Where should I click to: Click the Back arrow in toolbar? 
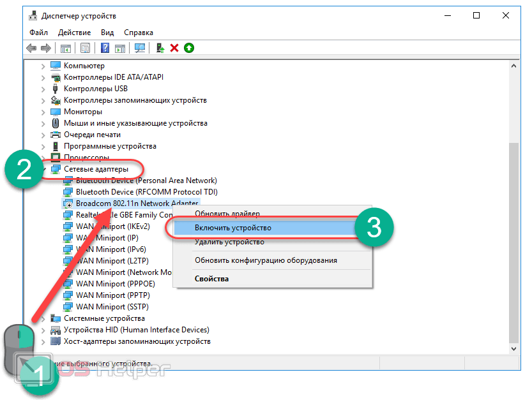[31, 48]
